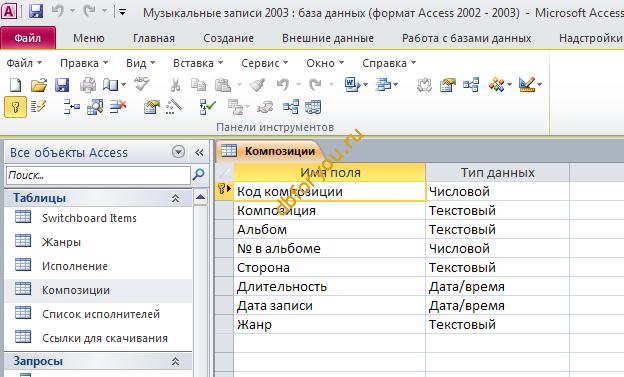Click the Код композиции field name cell
The width and height of the screenshot is (624, 377).
click(x=330, y=191)
